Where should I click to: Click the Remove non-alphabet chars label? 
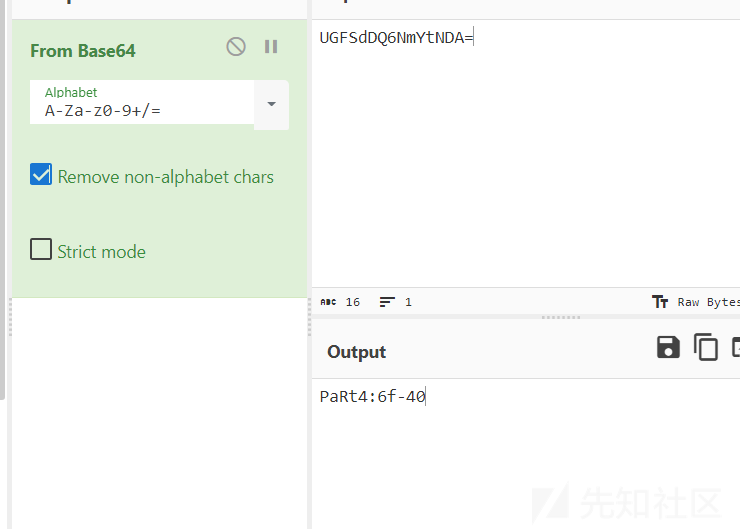tap(166, 177)
